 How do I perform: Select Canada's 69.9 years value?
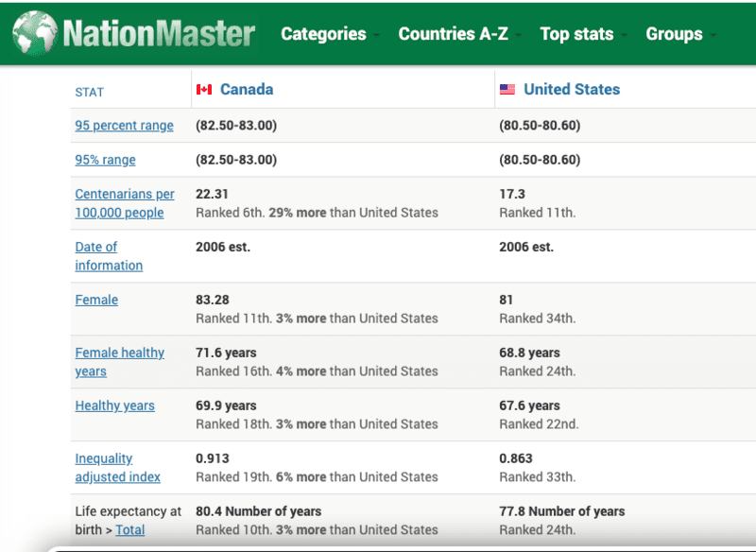[x=226, y=405]
